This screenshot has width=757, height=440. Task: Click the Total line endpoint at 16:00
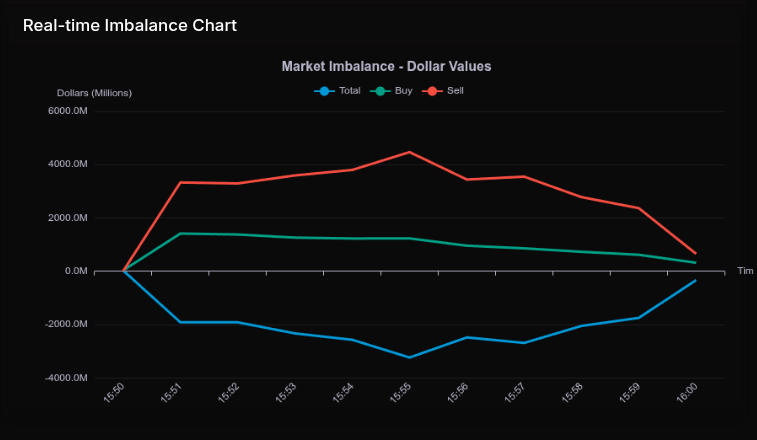pyautogui.click(x=695, y=281)
